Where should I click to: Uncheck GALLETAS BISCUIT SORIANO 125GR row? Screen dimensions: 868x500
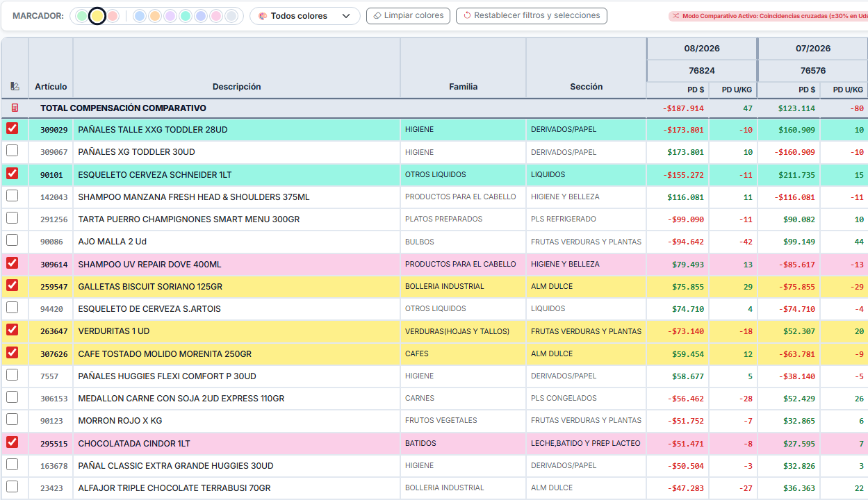coord(13,285)
